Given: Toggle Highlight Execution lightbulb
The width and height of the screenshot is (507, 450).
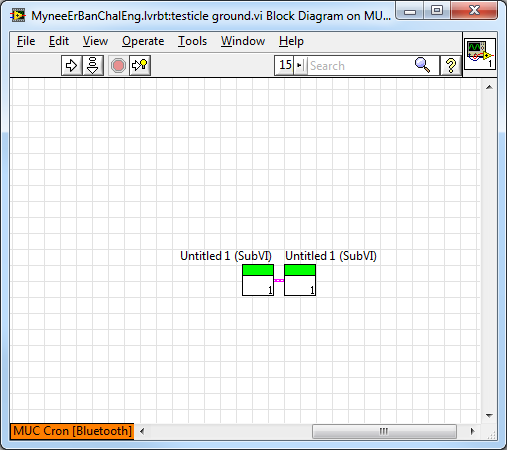Looking at the screenshot, I should click(x=140, y=65).
